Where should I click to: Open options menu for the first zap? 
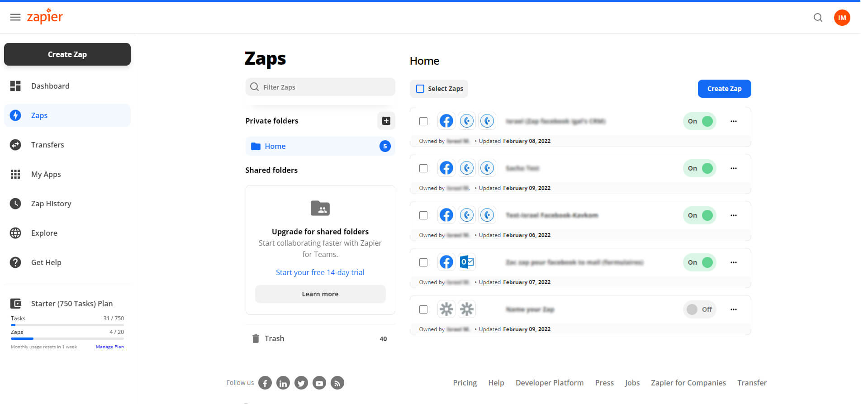(x=734, y=121)
